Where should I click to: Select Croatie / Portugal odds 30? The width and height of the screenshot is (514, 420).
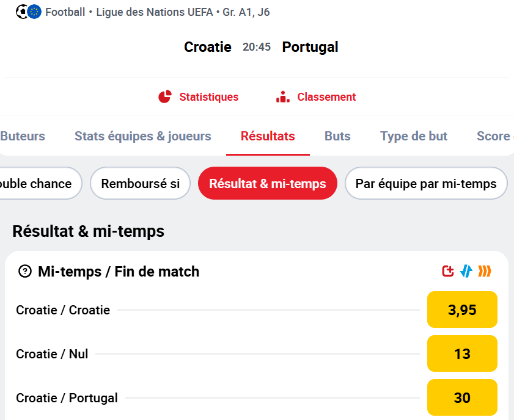462,397
